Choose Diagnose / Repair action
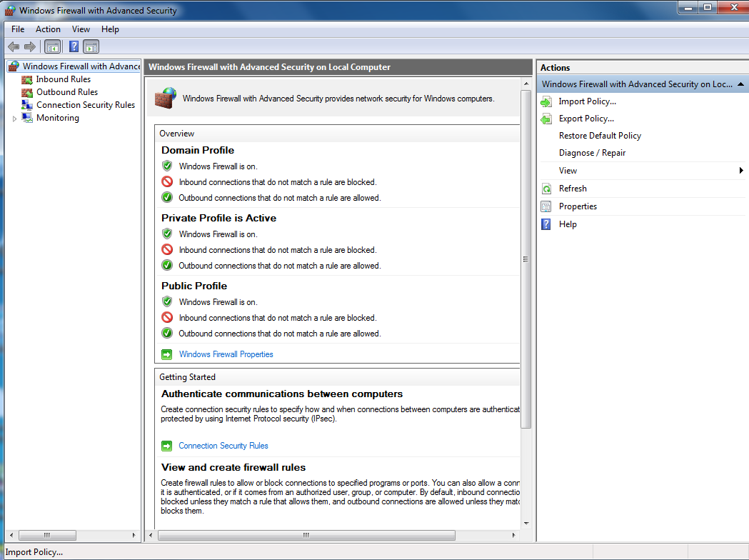Image resolution: width=749 pixels, height=560 pixels. pos(592,153)
